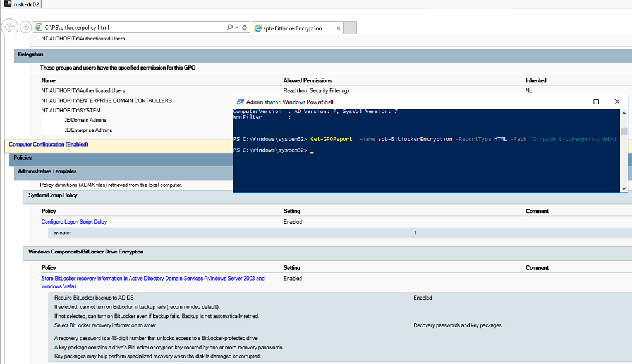Click the Enterprise Admins delegation entry

point(88,130)
